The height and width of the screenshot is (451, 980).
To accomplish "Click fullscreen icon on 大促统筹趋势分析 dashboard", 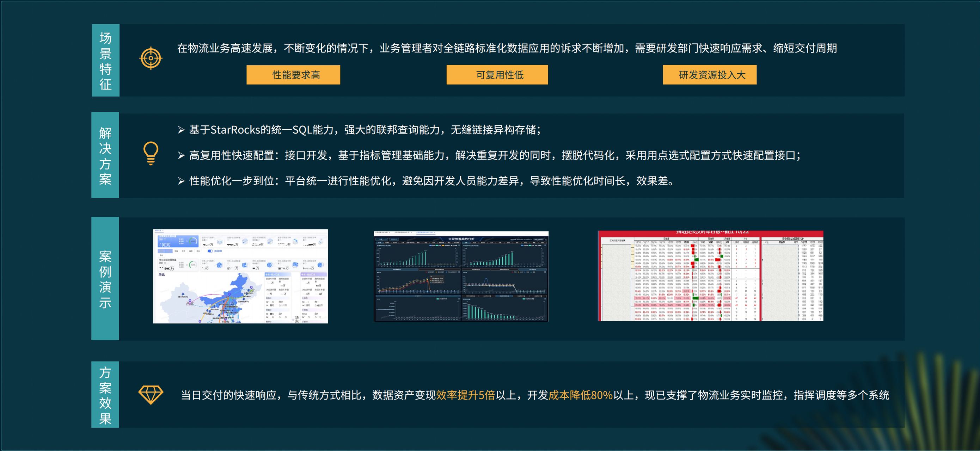I will [x=546, y=240].
